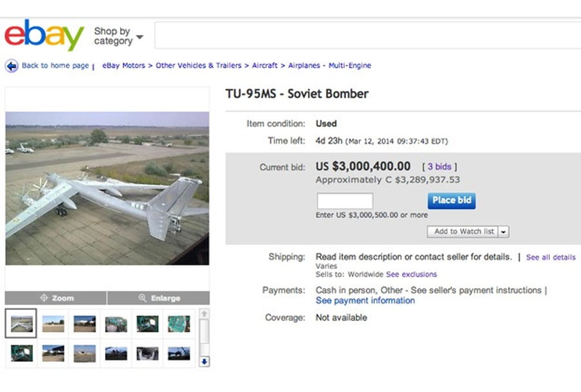Open the Aircraft breadcrumb link
This screenshot has height=392, width=581.
click(x=265, y=66)
